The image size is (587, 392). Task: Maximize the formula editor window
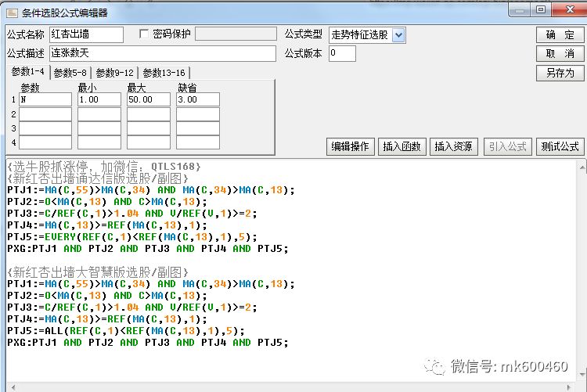click(x=540, y=10)
